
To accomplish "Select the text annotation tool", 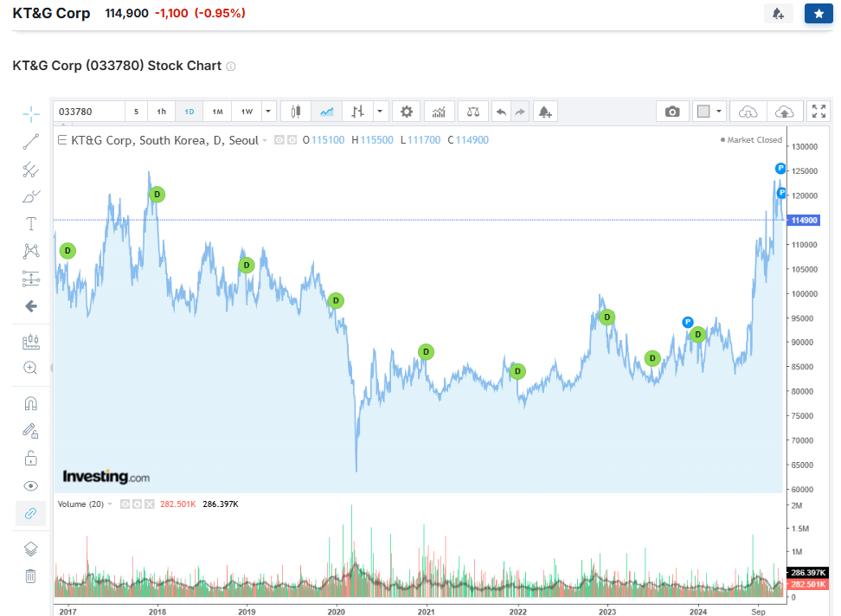I will [x=31, y=224].
